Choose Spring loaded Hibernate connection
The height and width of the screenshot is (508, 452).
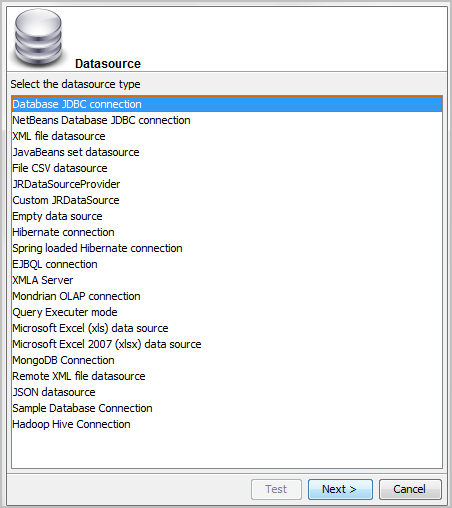[x=227, y=248]
